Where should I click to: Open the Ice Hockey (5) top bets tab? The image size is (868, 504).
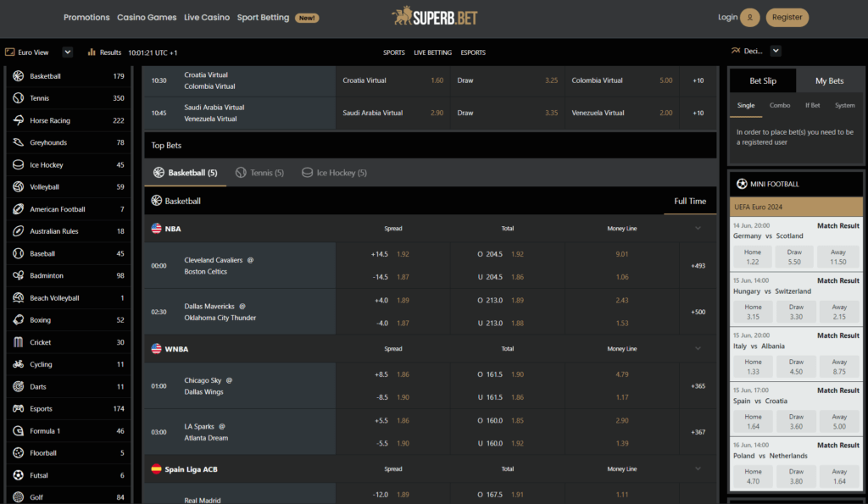click(334, 172)
